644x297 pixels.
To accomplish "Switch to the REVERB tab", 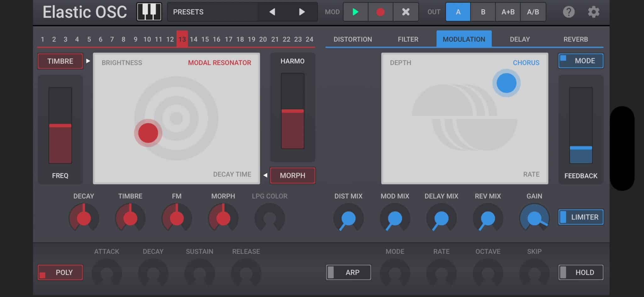I will coord(575,39).
